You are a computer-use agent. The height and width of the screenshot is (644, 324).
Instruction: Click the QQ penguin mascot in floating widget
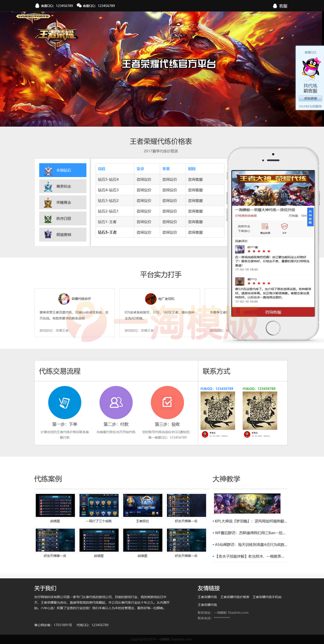[x=311, y=68]
